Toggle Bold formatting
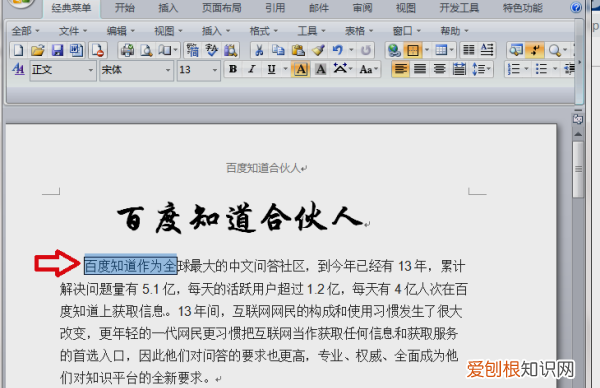600x388 pixels. (x=233, y=69)
